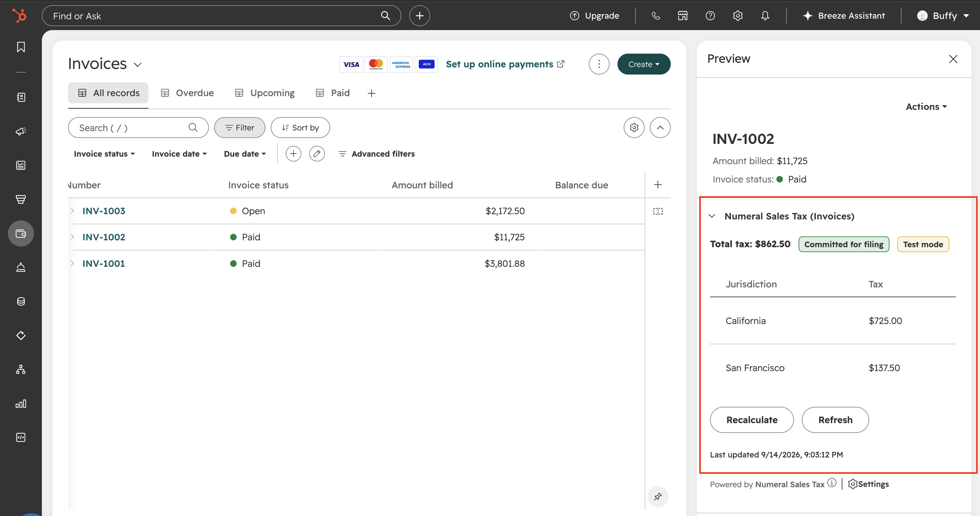Open the Sales storefront sidebar icon

pos(21,199)
